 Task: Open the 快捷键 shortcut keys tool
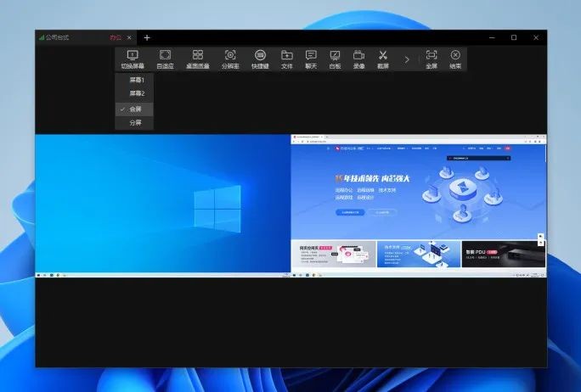tap(260, 59)
